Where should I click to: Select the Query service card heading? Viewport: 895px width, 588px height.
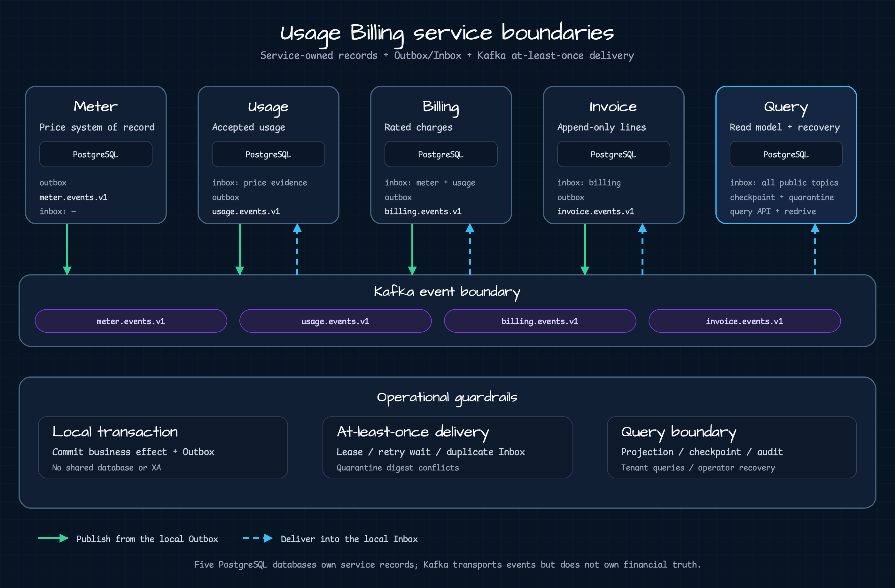(x=786, y=107)
